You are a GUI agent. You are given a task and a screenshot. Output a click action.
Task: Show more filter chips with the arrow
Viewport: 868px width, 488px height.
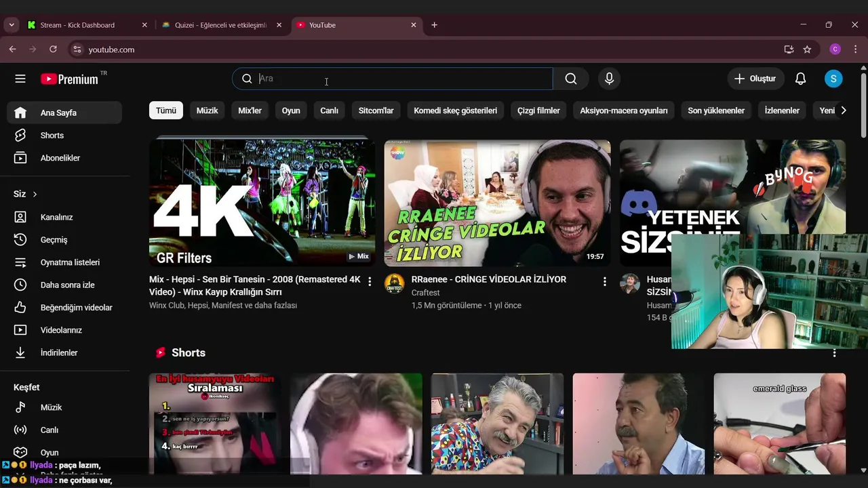pyautogui.click(x=843, y=110)
